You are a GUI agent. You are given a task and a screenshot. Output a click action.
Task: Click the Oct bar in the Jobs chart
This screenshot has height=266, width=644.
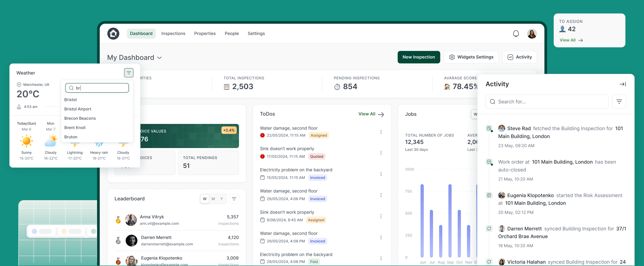(459, 233)
